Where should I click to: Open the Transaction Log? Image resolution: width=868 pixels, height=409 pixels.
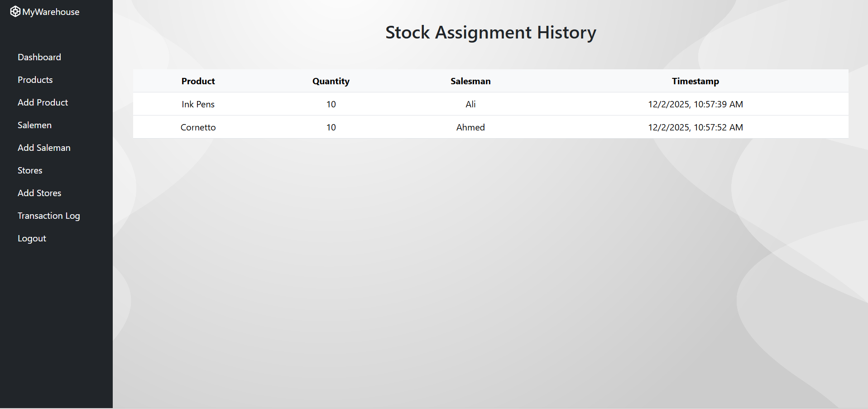[49, 216]
